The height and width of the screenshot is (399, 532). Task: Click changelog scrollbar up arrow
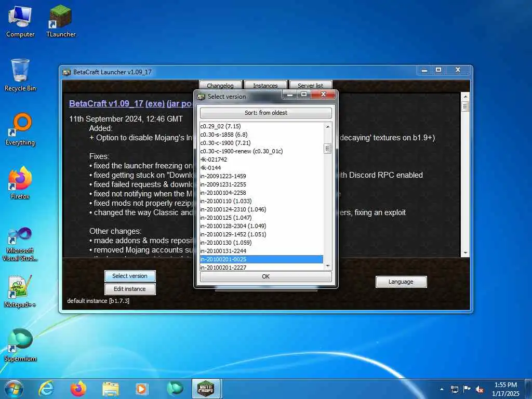click(x=465, y=97)
